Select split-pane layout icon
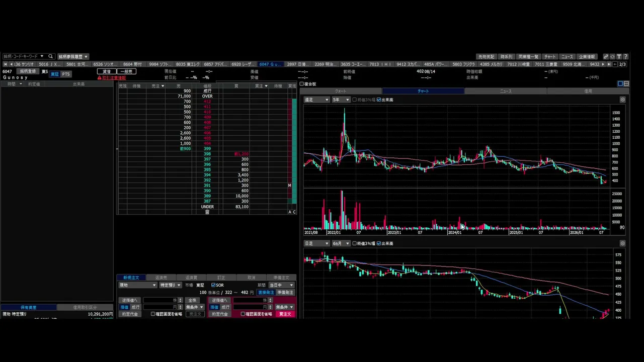Image resolution: width=644 pixels, height=362 pixels. coord(626,83)
